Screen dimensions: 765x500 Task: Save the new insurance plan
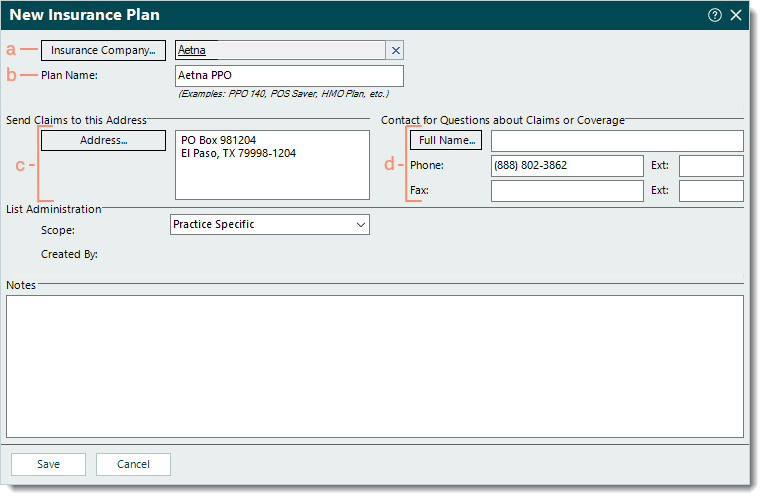48,464
